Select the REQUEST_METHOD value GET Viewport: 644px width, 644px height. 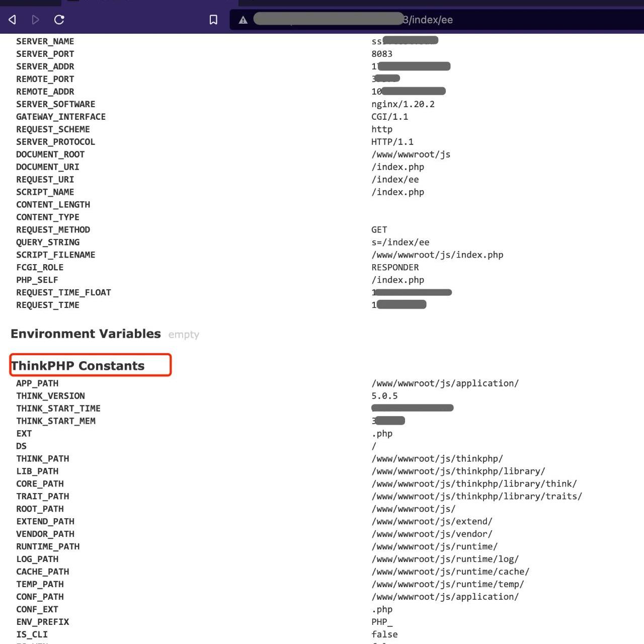click(x=379, y=230)
